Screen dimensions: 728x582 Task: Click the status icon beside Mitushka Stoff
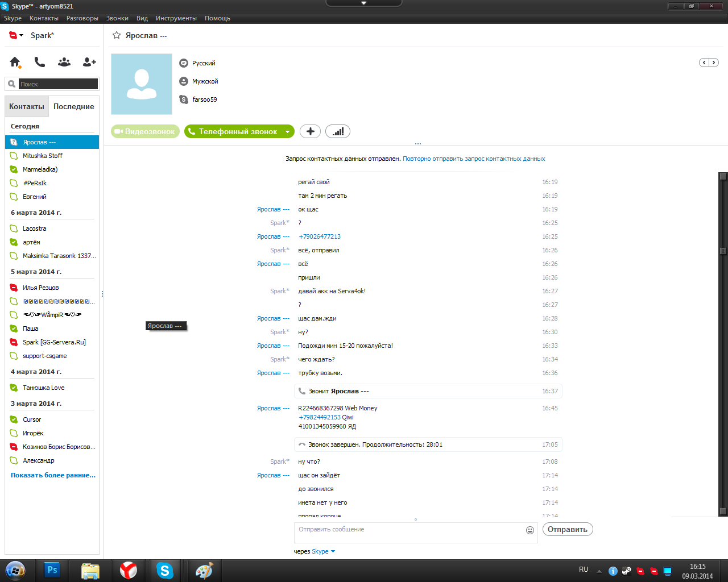14,156
